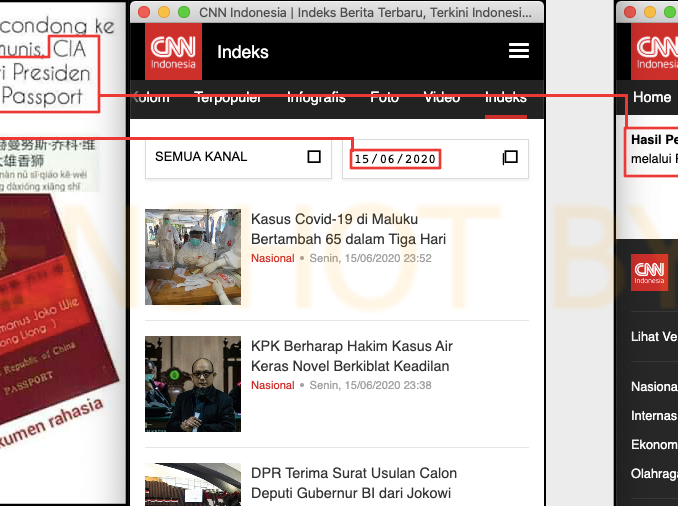The width and height of the screenshot is (678, 506).
Task: Click Lihat Versi link in right window
Action: point(654,336)
